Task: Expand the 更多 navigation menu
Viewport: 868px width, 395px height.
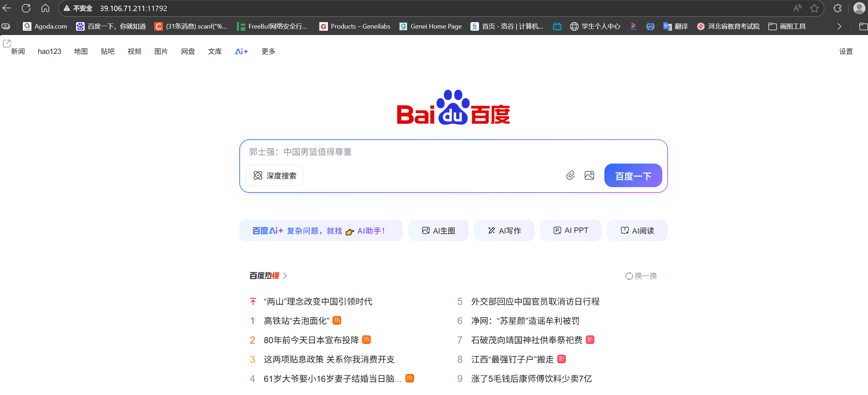Action: tap(268, 51)
